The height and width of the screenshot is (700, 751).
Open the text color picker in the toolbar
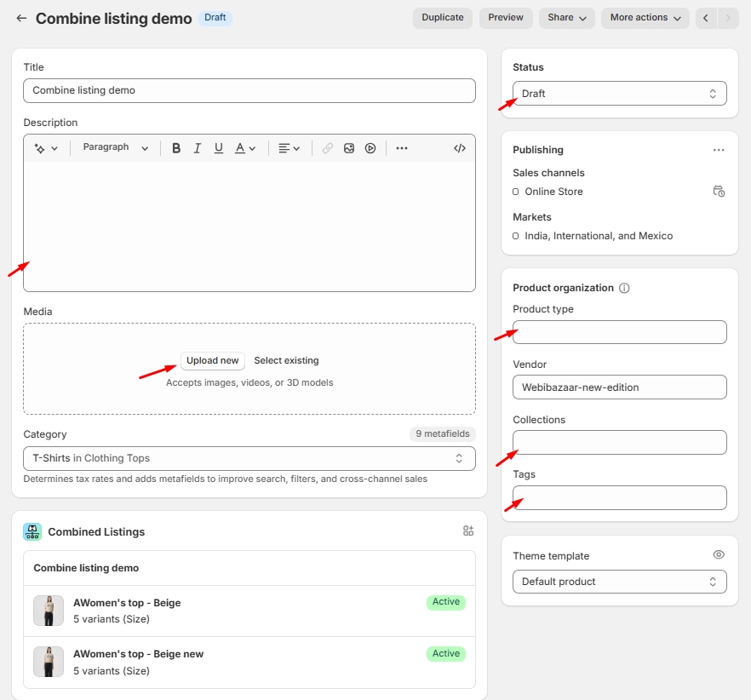point(245,148)
